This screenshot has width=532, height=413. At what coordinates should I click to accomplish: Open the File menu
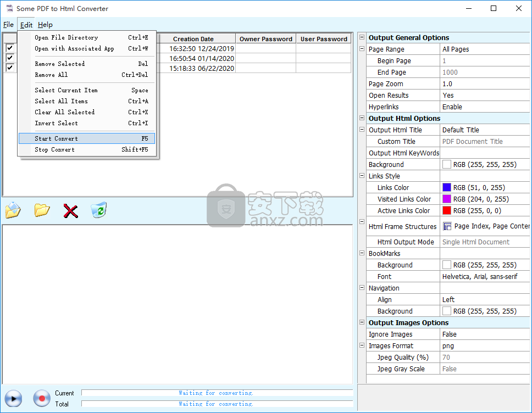pyautogui.click(x=8, y=24)
